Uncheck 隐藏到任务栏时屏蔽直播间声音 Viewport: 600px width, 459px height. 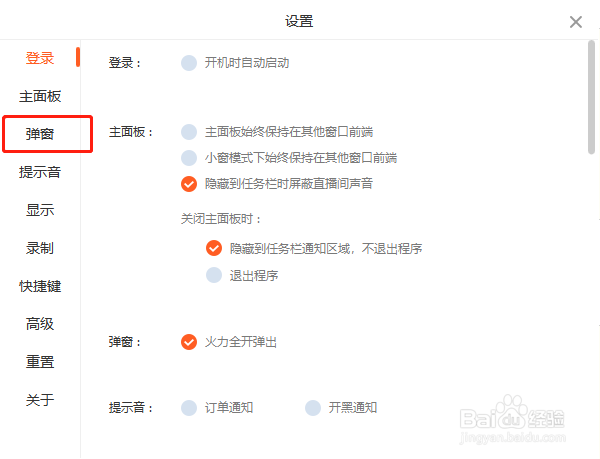pyautogui.click(x=189, y=183)
